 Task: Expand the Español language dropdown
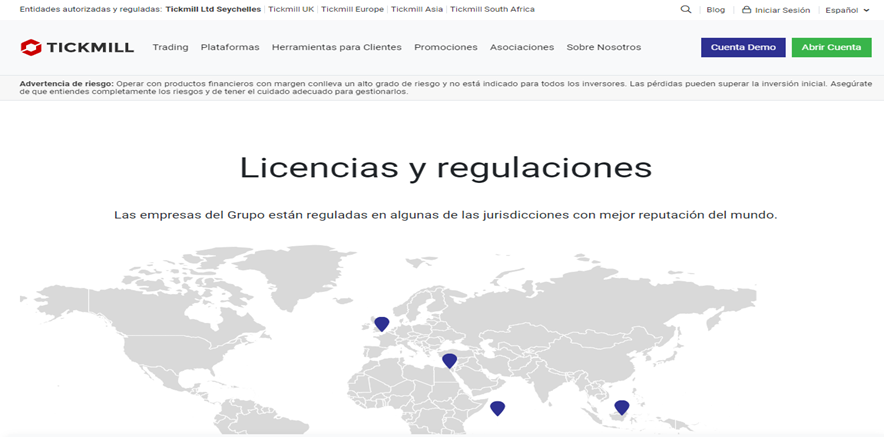tap(847, 10)
